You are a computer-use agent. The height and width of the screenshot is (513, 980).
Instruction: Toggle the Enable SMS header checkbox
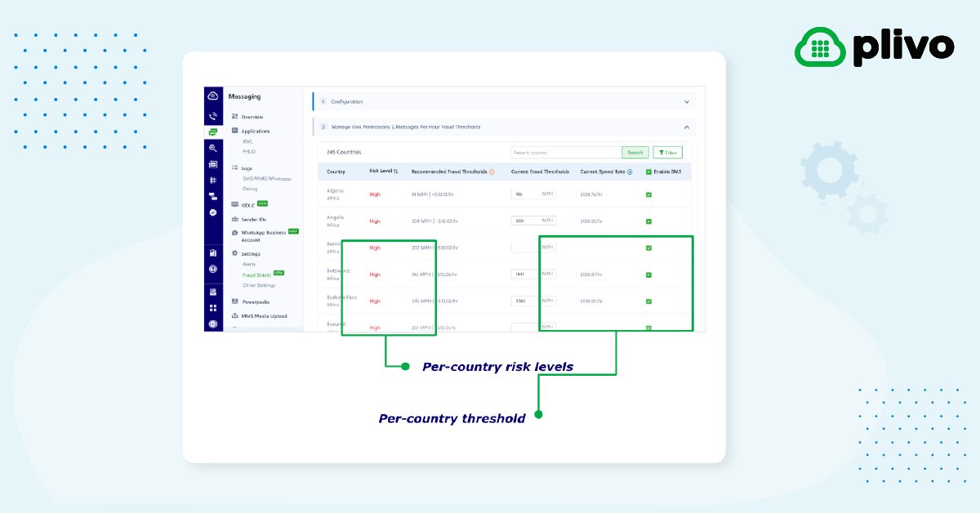click(x=648, y=172)
